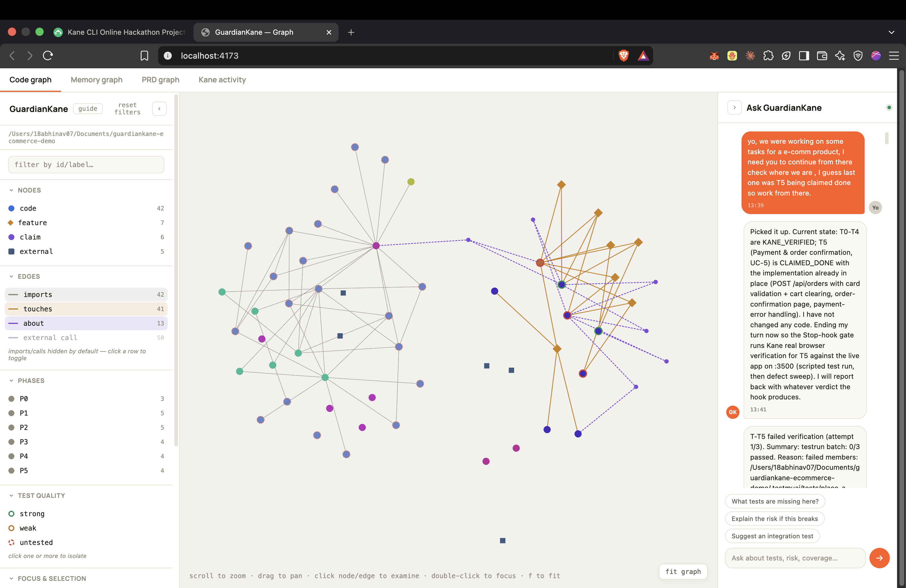Filter by phase P0
This screenshot has width=906, height=588.
[x=86, y=398]
